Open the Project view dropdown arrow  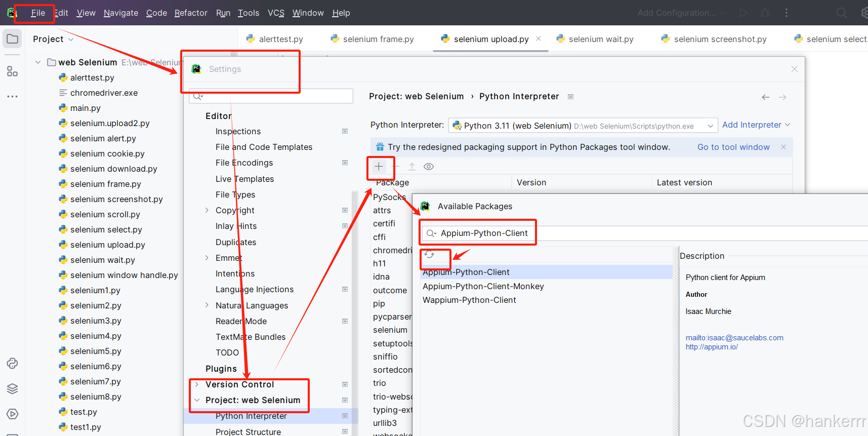(x=71, y=39)
